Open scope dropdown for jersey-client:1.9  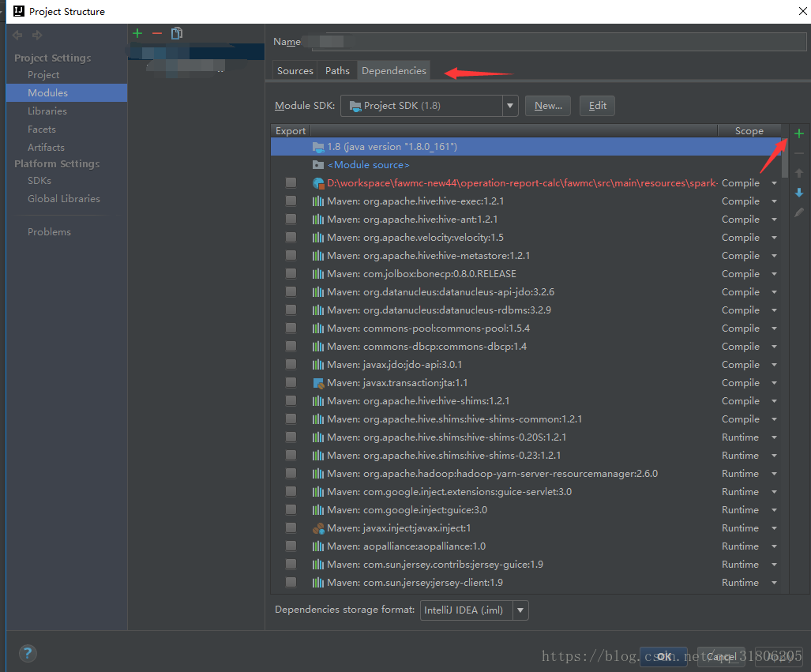click(774, 583)
